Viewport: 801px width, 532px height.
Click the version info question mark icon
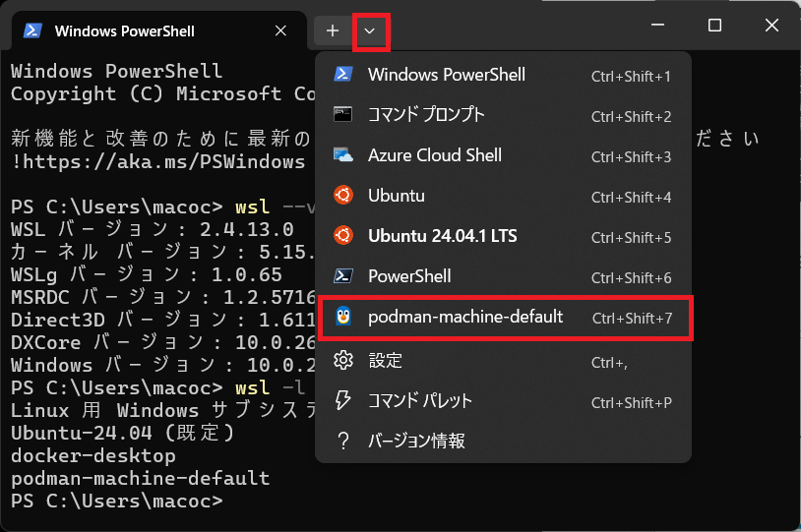[x=342, y=442]
